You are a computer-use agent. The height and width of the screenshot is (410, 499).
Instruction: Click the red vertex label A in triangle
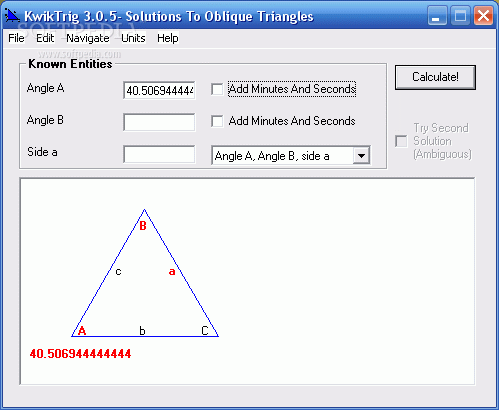[82, 331]
